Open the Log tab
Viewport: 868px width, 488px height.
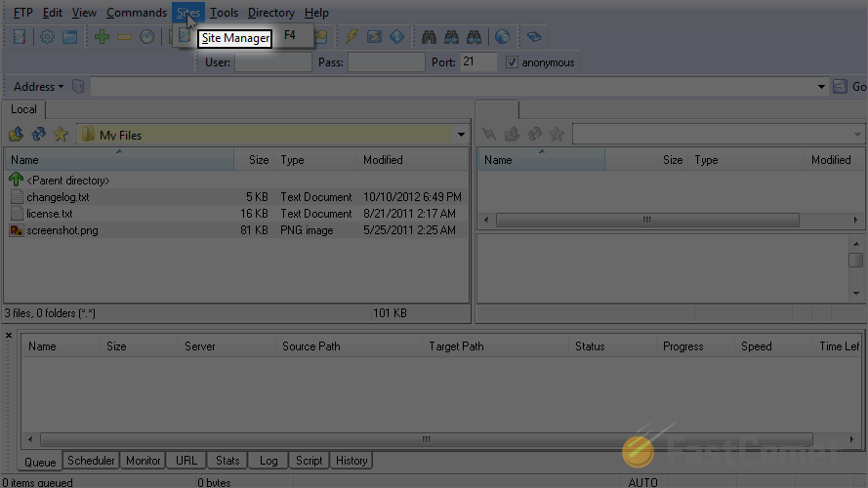[x=269, y=461]
